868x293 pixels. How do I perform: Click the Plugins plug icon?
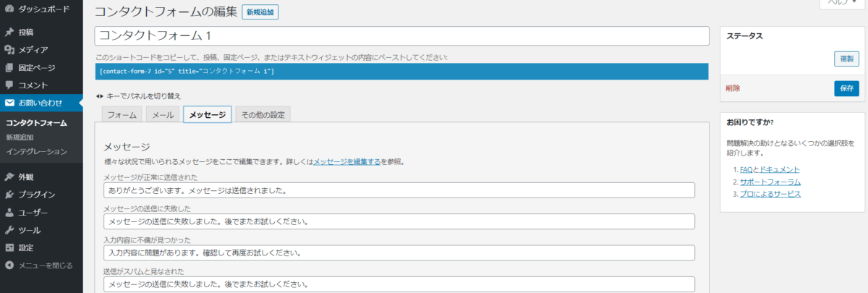click(x=9, y=195)
